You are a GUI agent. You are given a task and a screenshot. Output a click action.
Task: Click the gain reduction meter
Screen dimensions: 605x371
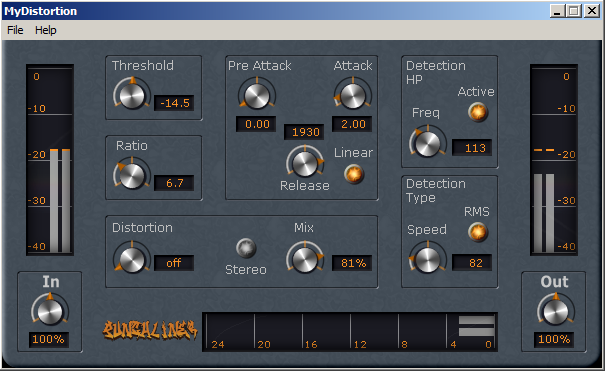(x=350, y=332)
